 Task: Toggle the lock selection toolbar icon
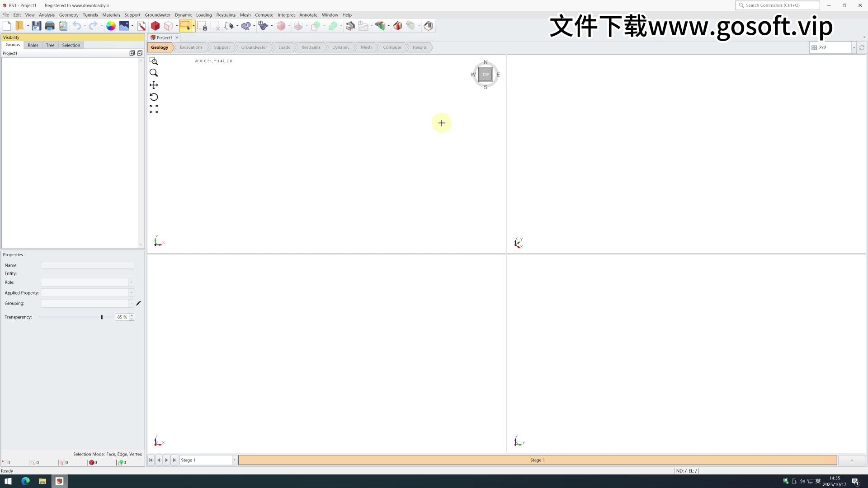(203, 26)
